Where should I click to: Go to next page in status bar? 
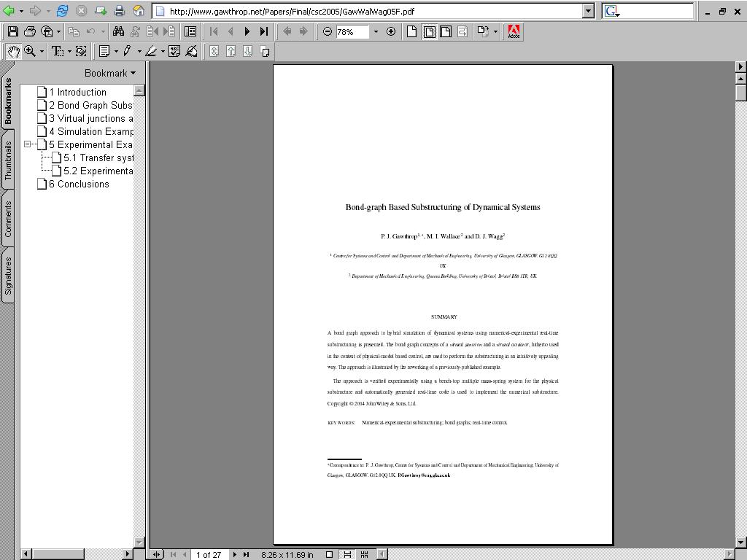point(235,555)
